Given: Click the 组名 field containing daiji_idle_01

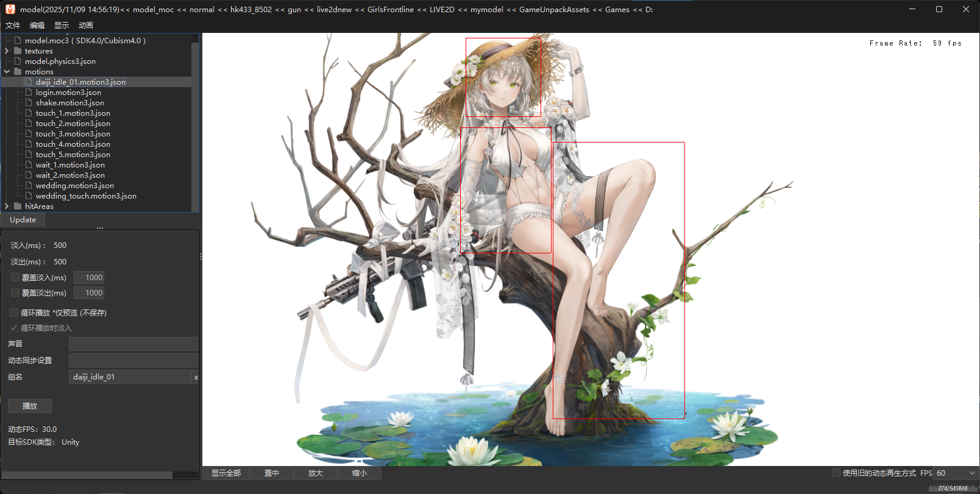Looking at the screenshot, I should click(x=130, y=376).
